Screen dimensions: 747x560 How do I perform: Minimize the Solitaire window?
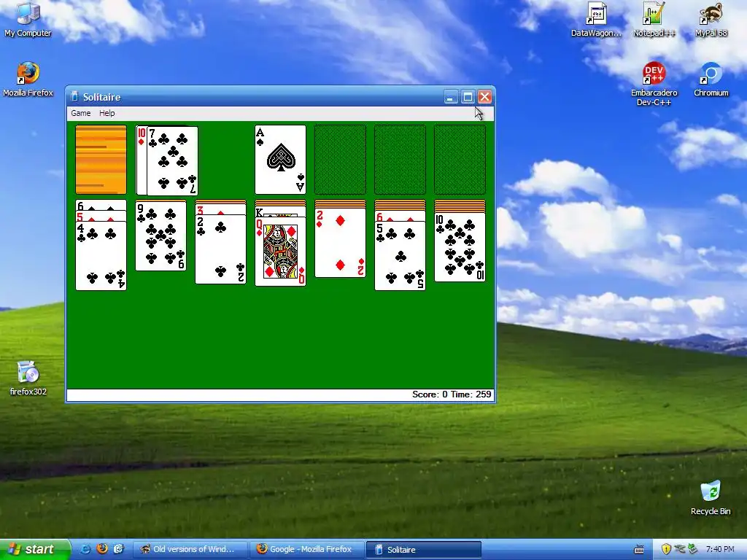coord(450,97)
